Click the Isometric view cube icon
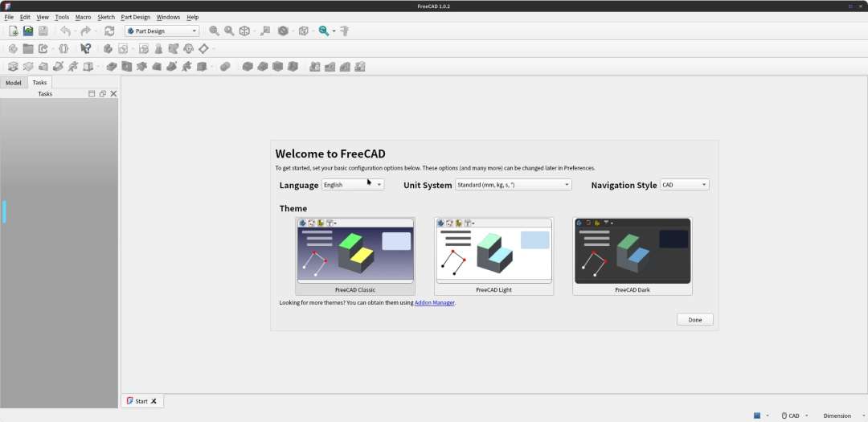 click(x=244, y=31)
